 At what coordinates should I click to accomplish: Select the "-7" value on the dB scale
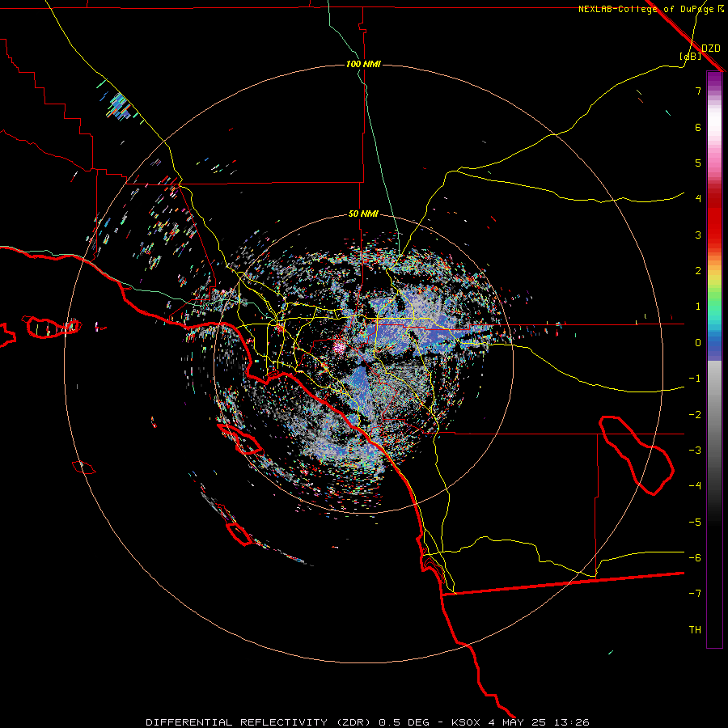tap(695, 594)
